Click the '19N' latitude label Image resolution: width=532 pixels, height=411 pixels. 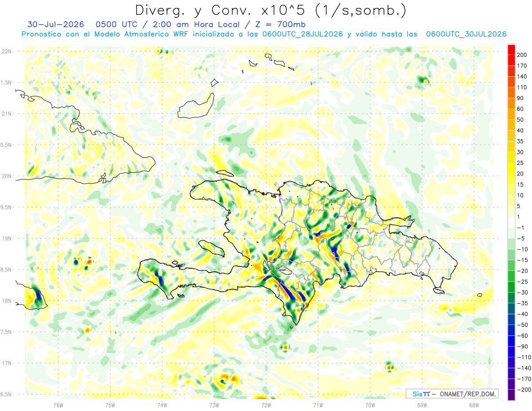pyautogui.click(x=6, y=239)
